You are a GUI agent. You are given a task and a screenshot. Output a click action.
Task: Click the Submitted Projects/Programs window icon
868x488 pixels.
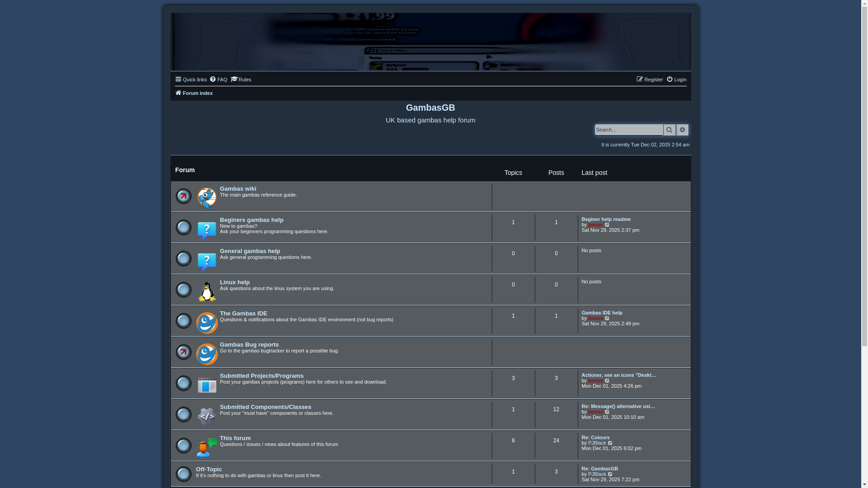click(207, 385)
